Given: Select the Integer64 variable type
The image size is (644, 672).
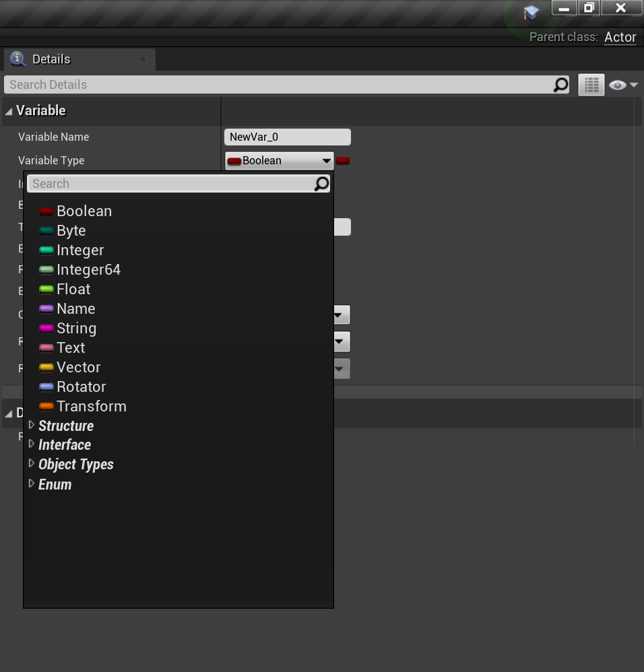Looking at the screenshot, I should click(88, 269).
